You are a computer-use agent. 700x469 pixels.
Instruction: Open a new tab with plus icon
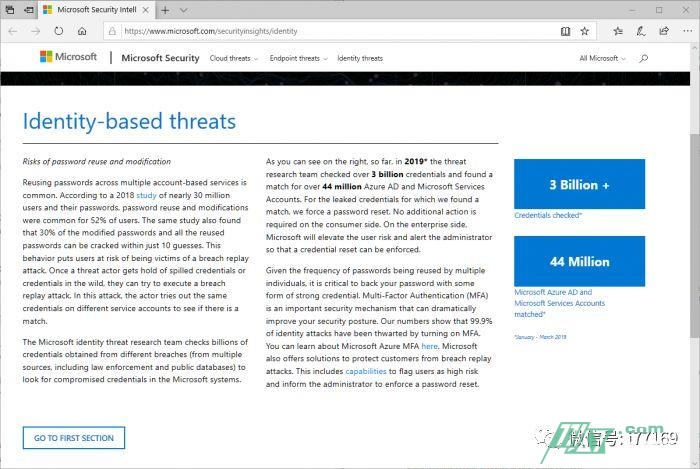pos(165,10)
